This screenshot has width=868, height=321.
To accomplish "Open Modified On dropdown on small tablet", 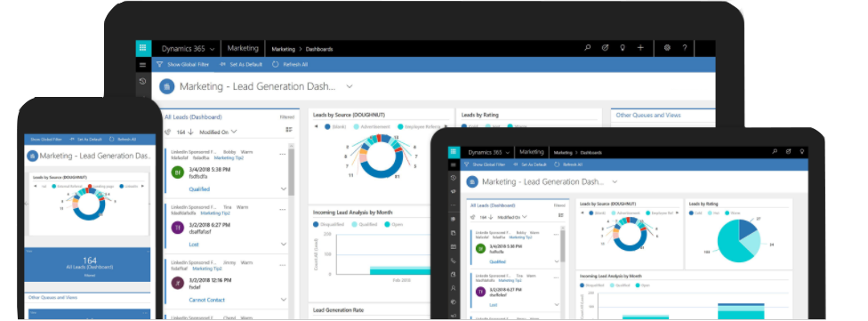I will pos(512,217).
